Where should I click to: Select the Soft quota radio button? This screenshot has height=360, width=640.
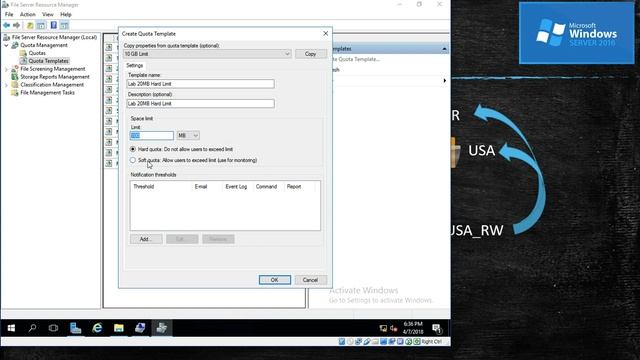(133, 160)
